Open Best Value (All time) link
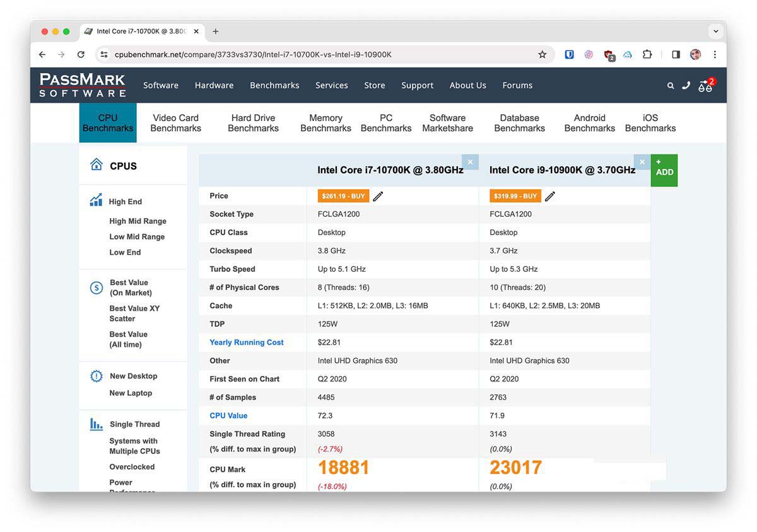 click(128, 339)
